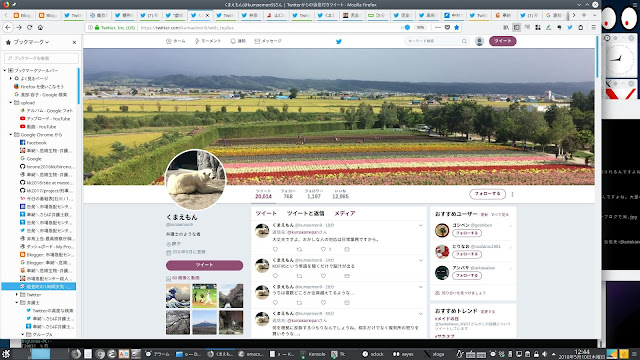Click the Pocket save icon in the address bar

pyautogui.click(x=447, y=27)
